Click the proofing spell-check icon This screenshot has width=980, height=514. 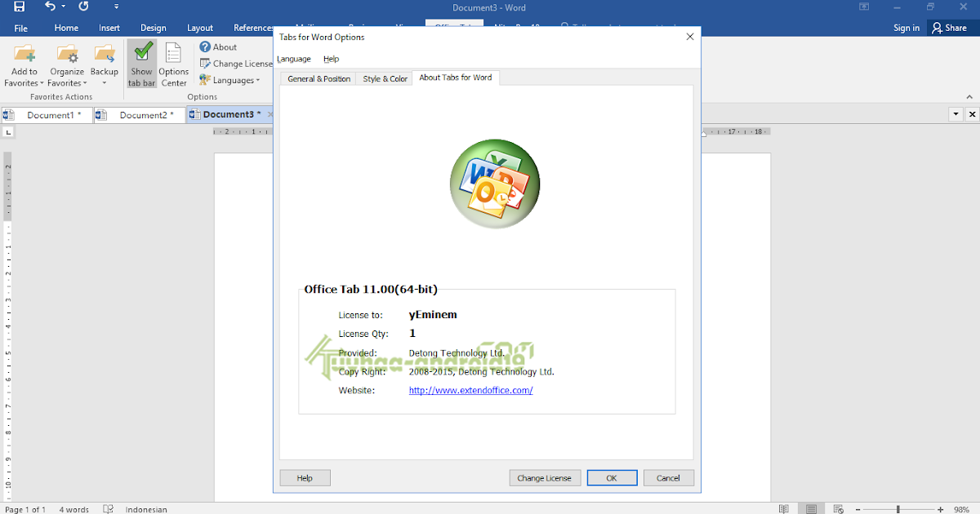[108, 509]
